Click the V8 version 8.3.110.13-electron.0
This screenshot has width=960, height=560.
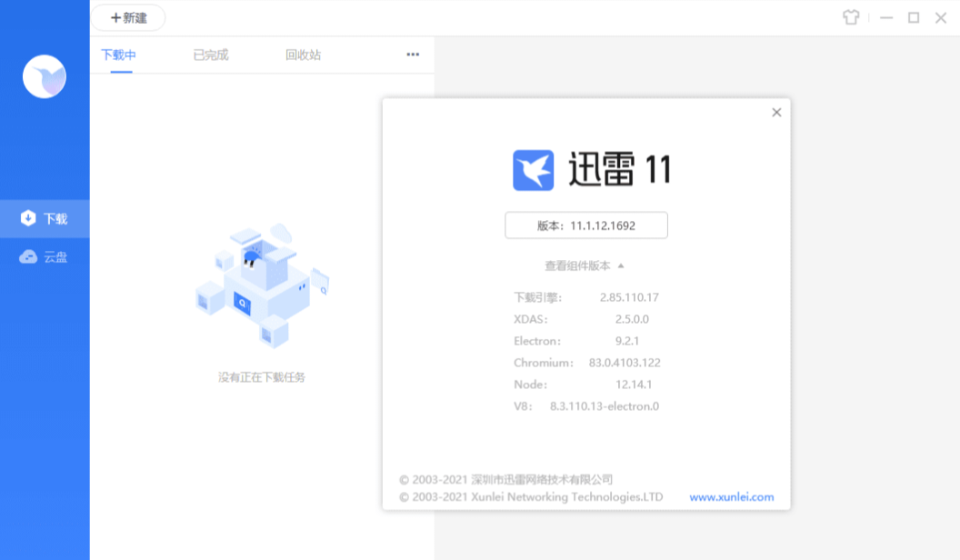[x=605, y=406]
